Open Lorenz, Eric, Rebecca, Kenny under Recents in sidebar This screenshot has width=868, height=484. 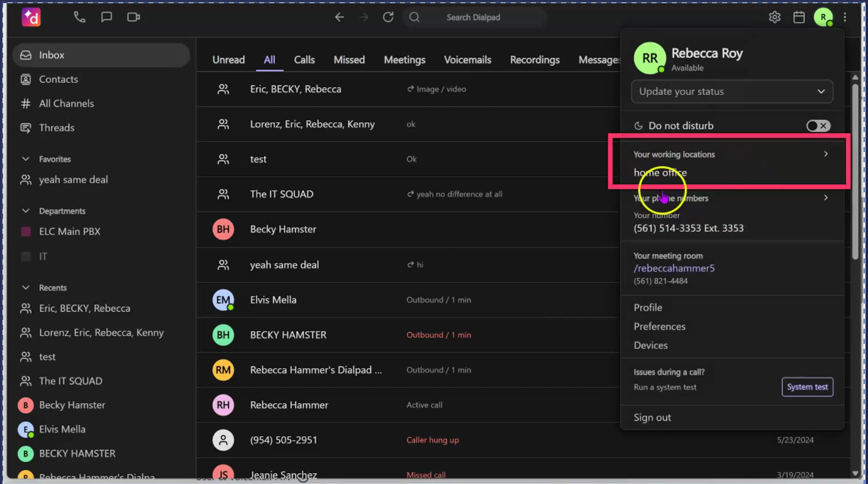[x=101, y=333]
